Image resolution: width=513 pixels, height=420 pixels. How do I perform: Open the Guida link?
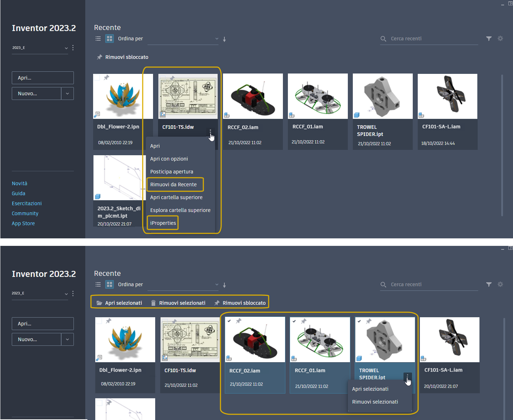19,193
